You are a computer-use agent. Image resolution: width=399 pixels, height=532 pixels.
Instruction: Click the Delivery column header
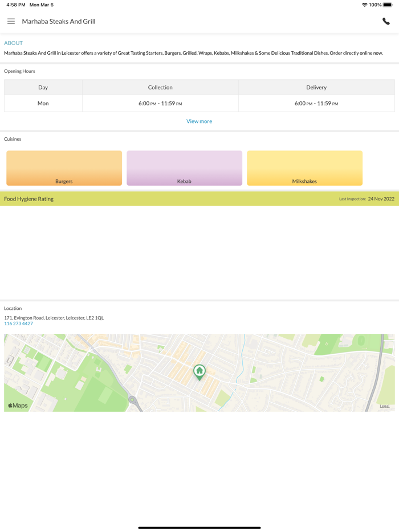(316, 87)
